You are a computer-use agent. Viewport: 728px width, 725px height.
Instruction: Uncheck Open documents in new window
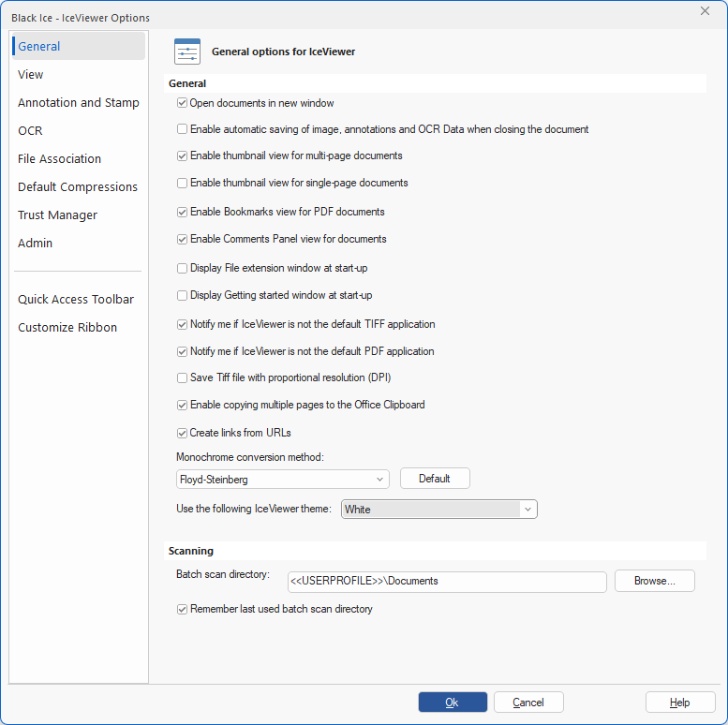click(183, 103)
